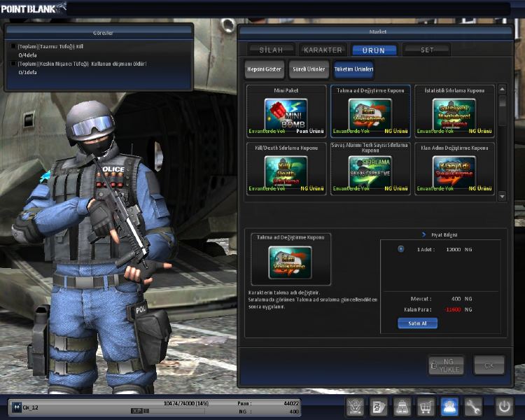Open the clan emblem menu icon
525x420 pixels.
pyautogui.click(x=355, y=407)
